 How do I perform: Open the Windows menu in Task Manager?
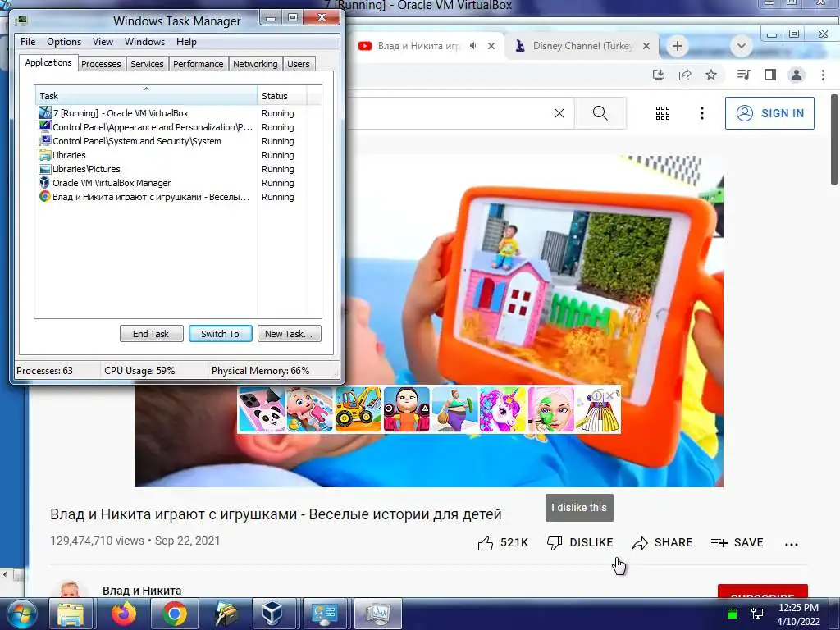point(144,42)
